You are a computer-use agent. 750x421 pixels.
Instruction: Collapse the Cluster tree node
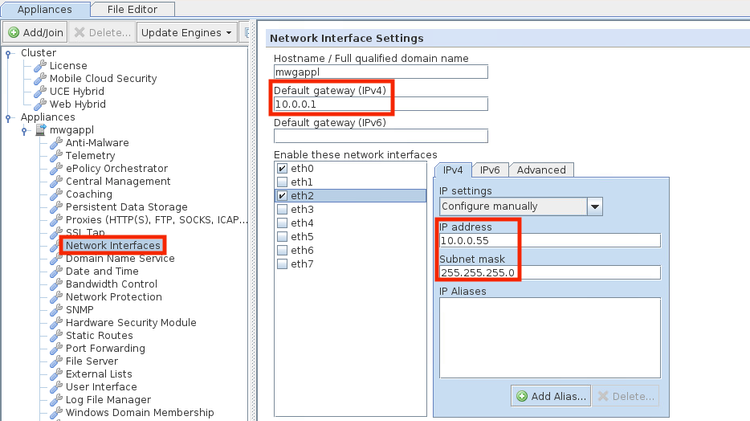point(9,53)
